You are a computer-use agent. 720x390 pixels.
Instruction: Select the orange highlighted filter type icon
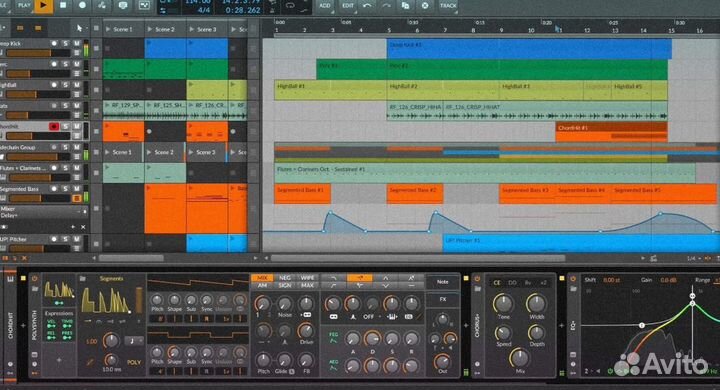click(x=360, y=278)
